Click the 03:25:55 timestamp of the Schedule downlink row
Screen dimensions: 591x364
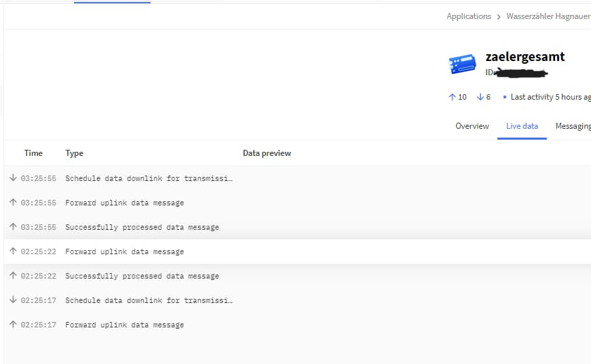coord(39,178)
